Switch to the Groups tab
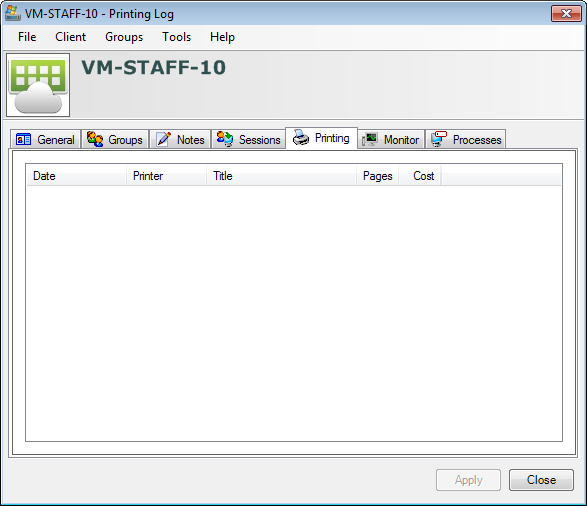The image size is (587, 506). (115, 140)
